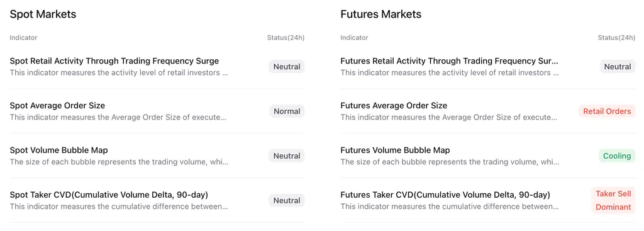Screen dimensions: 644x231
Task: Click the Taker Sell Dominant badge
Action: pos(613,201)
